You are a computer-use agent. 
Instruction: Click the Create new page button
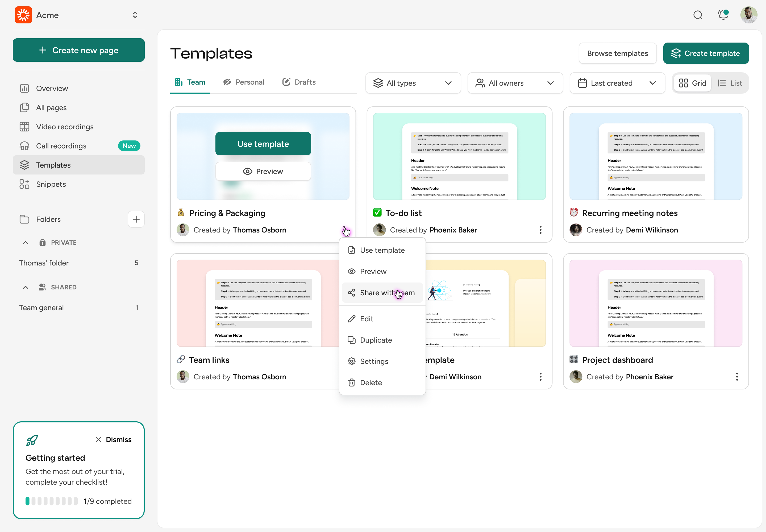coord(79,50)
